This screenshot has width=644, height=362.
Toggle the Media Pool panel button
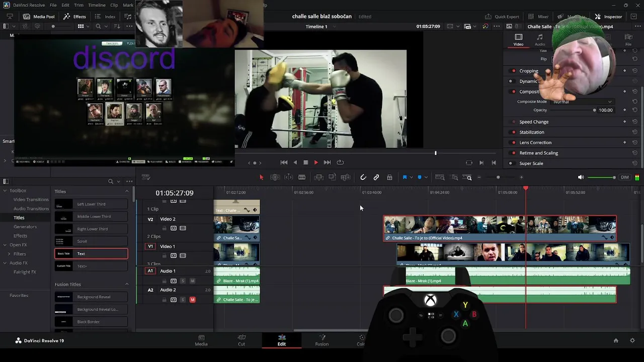(39, 17)
